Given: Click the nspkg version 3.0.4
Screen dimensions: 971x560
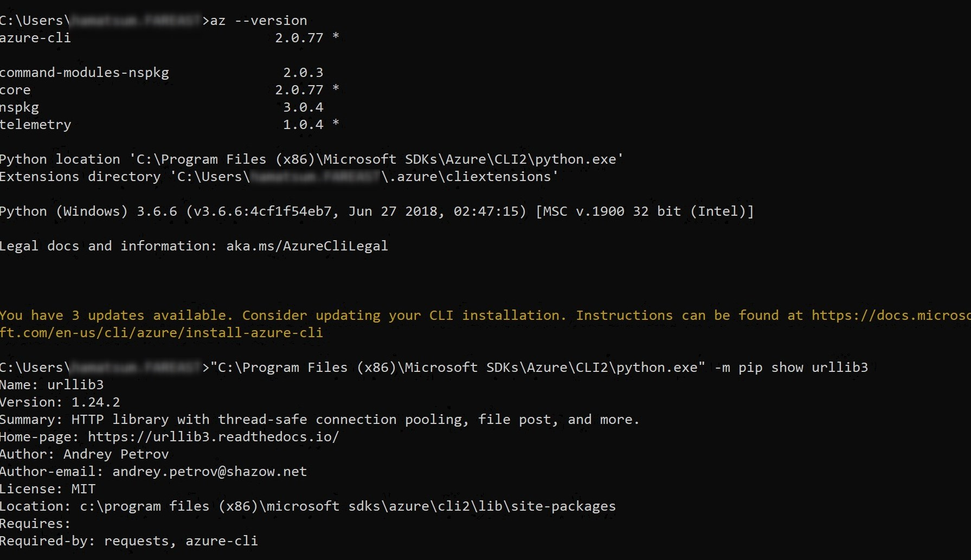Looking at the screenshot, I should pos(304,107).
